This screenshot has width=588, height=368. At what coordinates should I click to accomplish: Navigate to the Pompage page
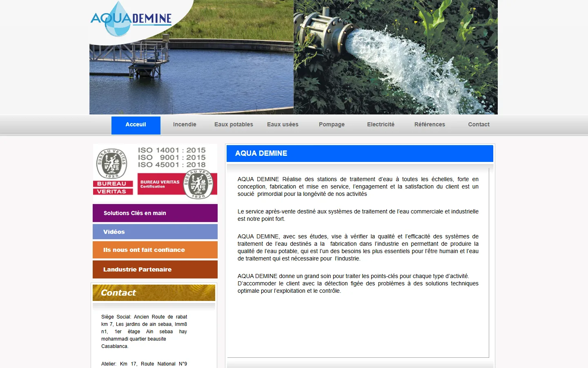332,125
